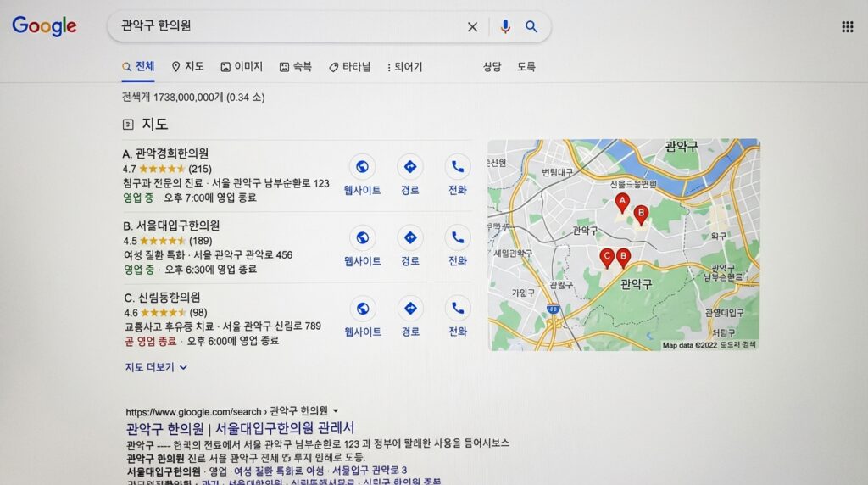Viewport: 868px width, 485px height.
Task: Click the 도록 tools link
Action: pos(526,67)
